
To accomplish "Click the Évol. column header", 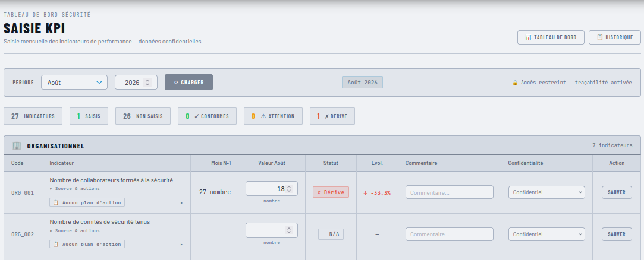I will click(x=377, y=163).
